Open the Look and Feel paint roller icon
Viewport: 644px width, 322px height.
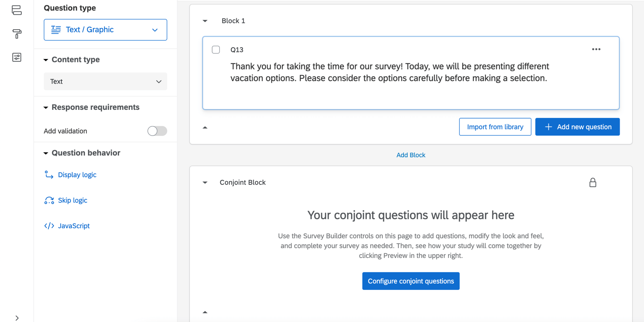click(x=17, y=34)
